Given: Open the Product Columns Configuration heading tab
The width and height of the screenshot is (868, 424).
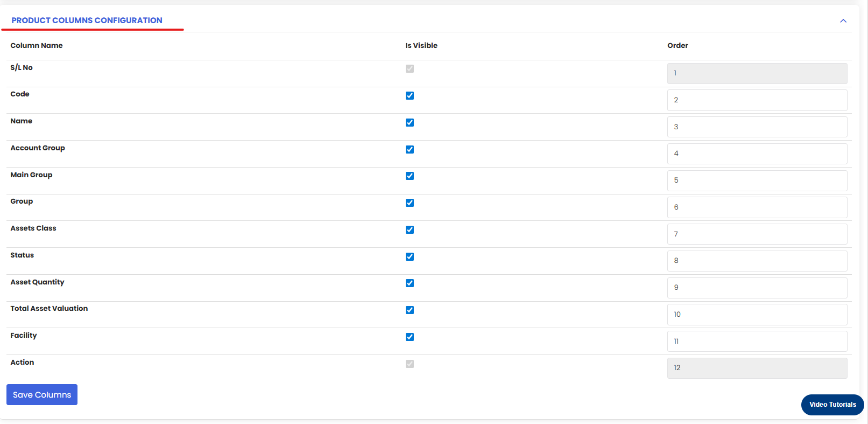Looking at the screenshot, I should tap(87, 20).
